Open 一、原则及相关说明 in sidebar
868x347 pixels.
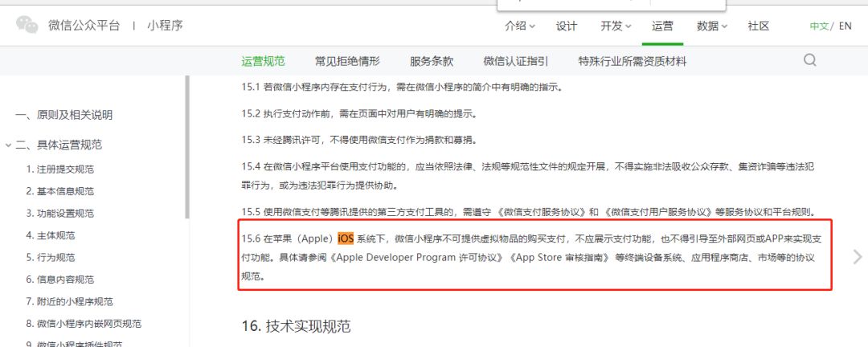pyautogui.click(x=64, y=115)
